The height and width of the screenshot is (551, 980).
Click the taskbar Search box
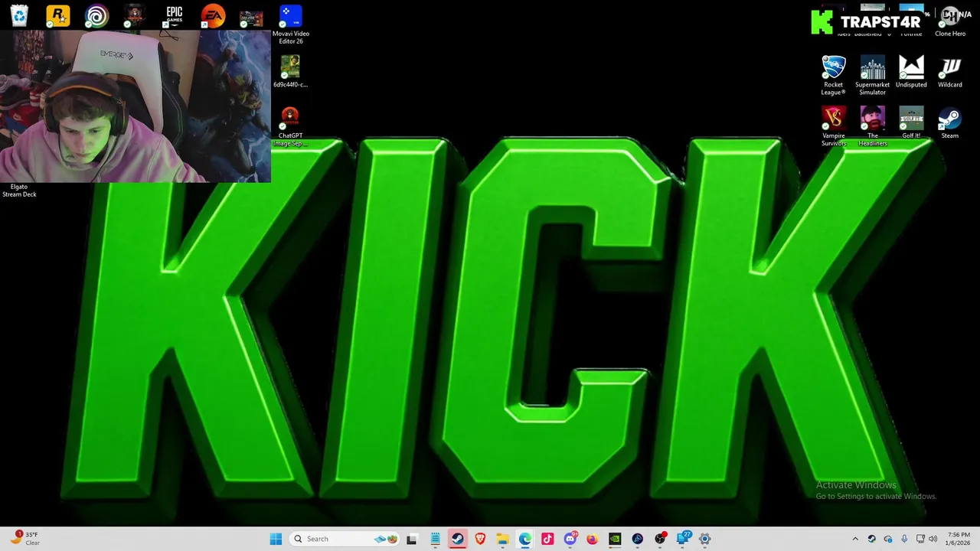pos(345,539)
